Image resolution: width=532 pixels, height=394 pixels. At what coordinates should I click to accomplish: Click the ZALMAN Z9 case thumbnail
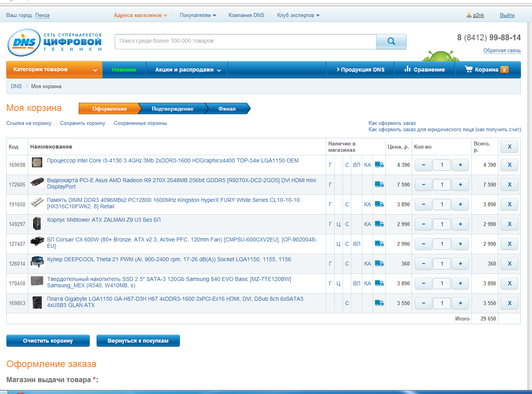click(x=37, y=224)
